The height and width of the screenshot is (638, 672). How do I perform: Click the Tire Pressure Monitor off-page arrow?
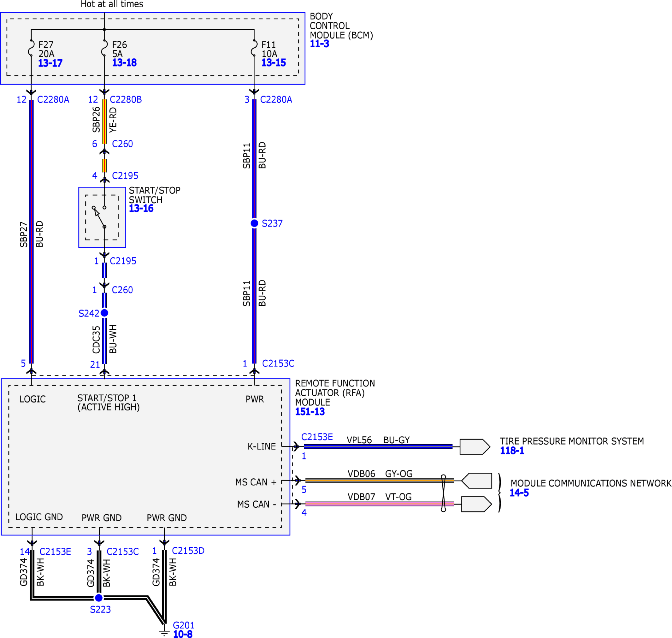475,447
